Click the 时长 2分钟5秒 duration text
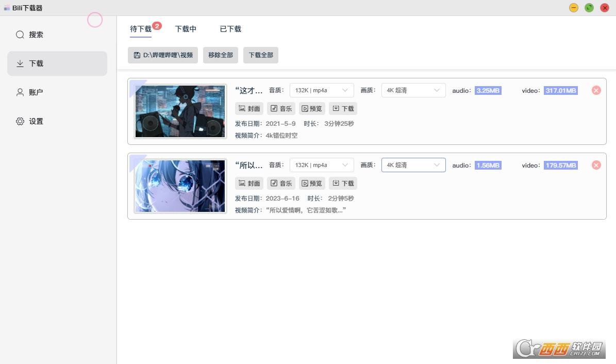Image resolution: width=616 pixels, height=364 pixels. tap(331, 198)
